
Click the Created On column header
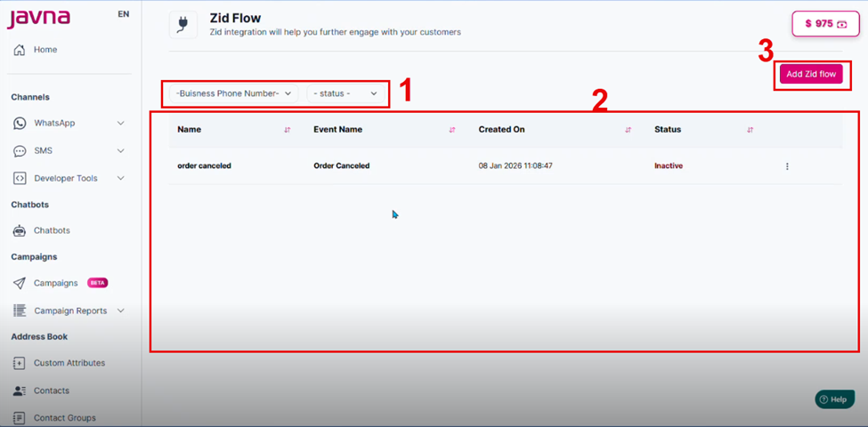(501, 130)
